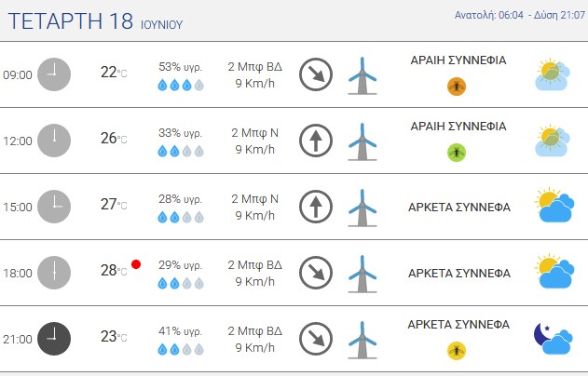Click the north wind arrow at 15:00
This screenshot has height=376, width=588.
[316, 207]
